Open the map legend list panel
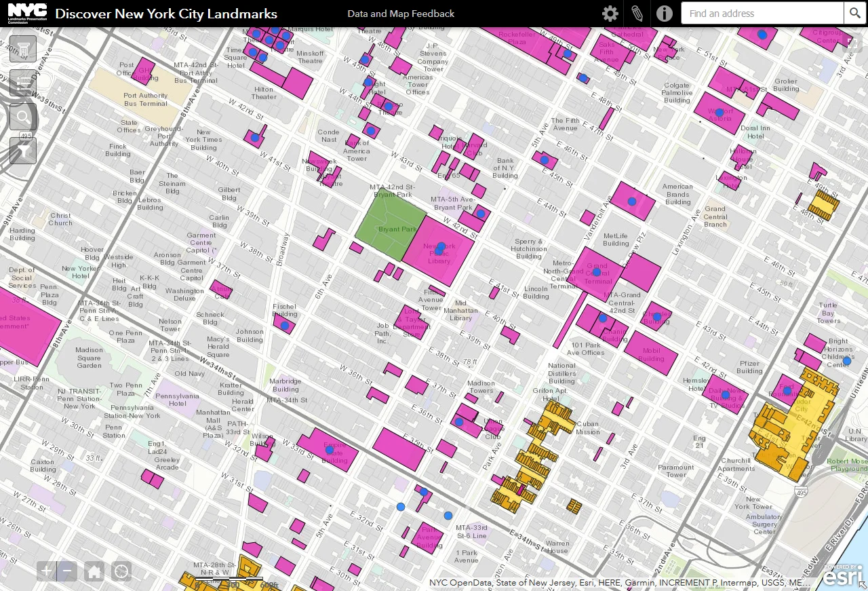868x591 pixels. pyautogui.click(x=23, y=83)
